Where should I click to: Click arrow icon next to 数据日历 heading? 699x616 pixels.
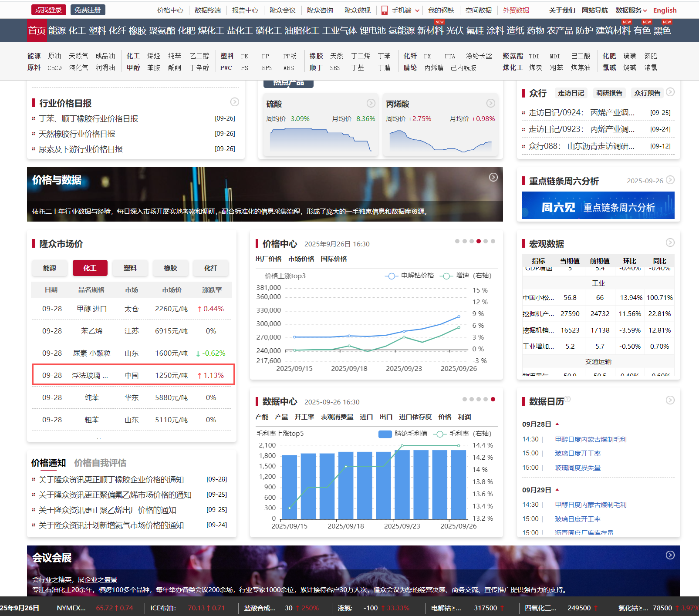tap(670, 400)
